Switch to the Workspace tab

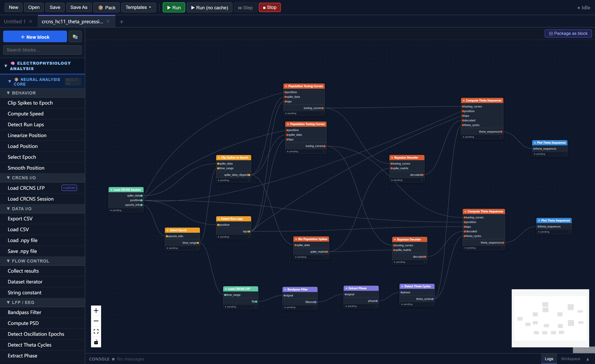pyautogui.click(x=570, y=359)
